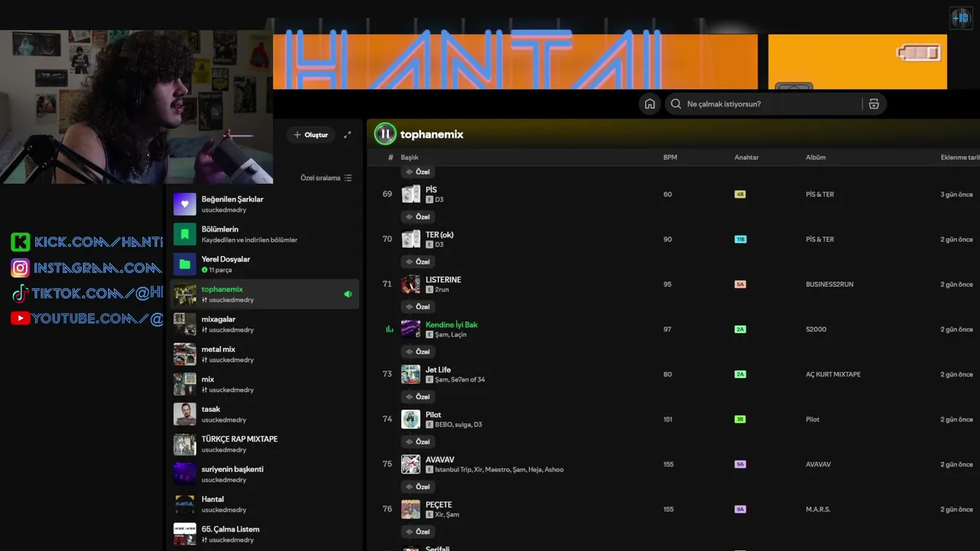Click the Jet Life album cover
This screenshot has width=980, height=551.
click(x=411, y=374)
